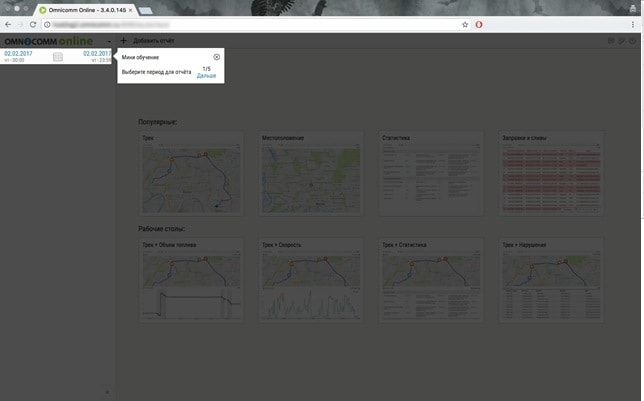This screenshot has width=644, height=401.
Task: Select the start date 02.02.2017 on the left
Action: [18, 54]
